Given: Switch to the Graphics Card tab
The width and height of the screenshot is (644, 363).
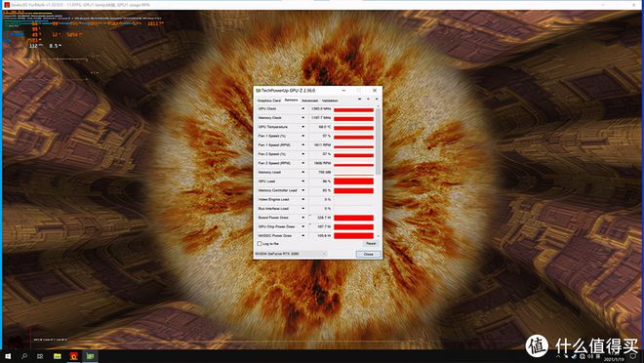Looking at the screenshot, I should click(269, 101).
